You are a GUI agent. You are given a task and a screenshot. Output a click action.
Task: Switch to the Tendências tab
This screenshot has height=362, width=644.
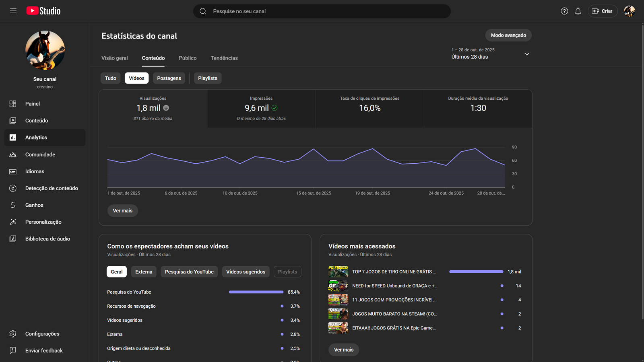click(x=224, y=58)
